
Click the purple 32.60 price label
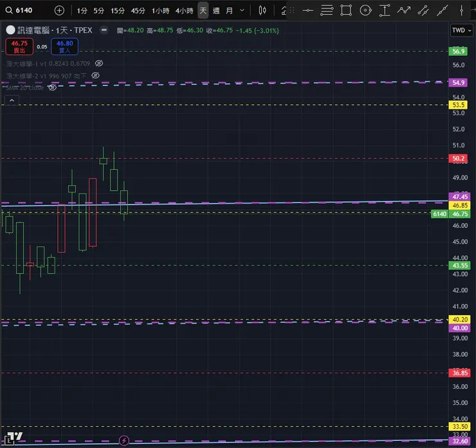(x=460, y=441)
